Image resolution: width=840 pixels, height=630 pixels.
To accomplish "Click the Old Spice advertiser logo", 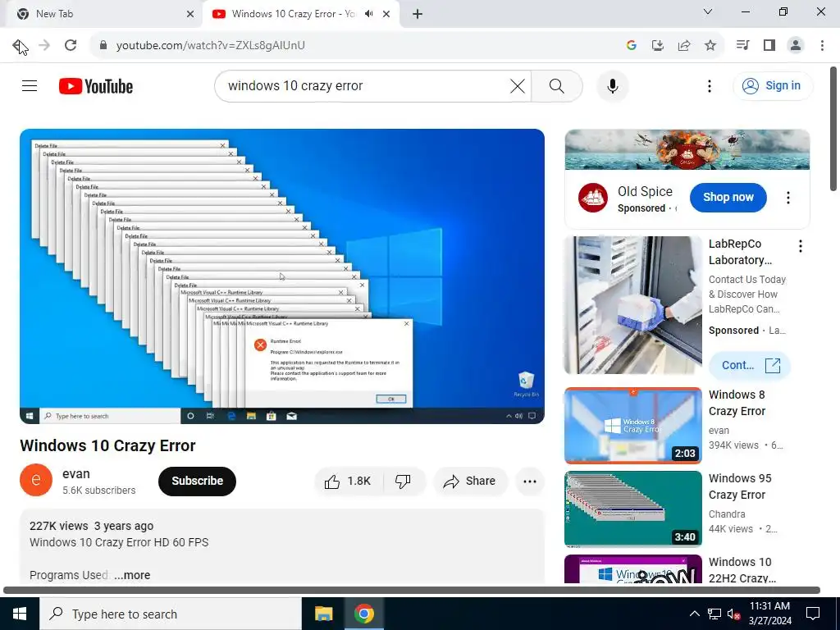I will [x=593, y=198].
